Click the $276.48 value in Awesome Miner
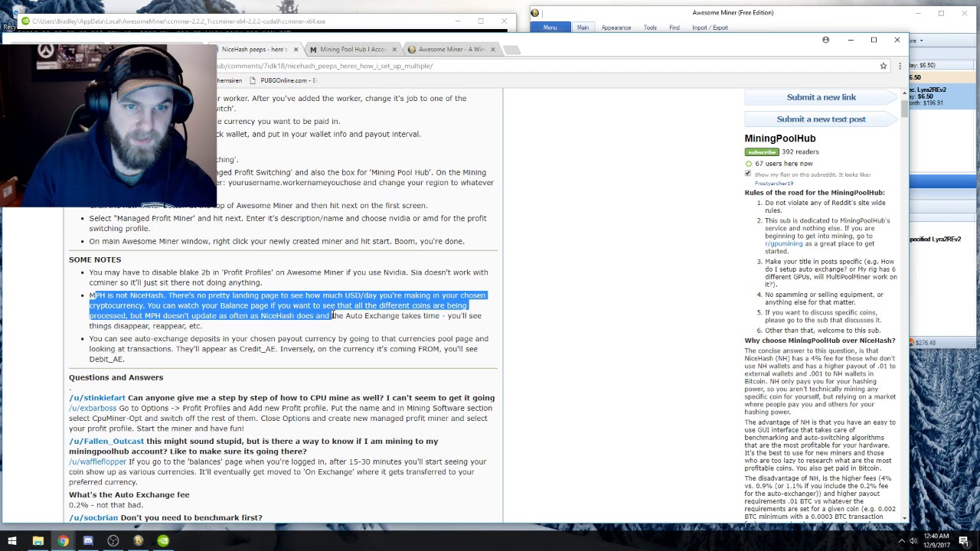 coord(924,343)
